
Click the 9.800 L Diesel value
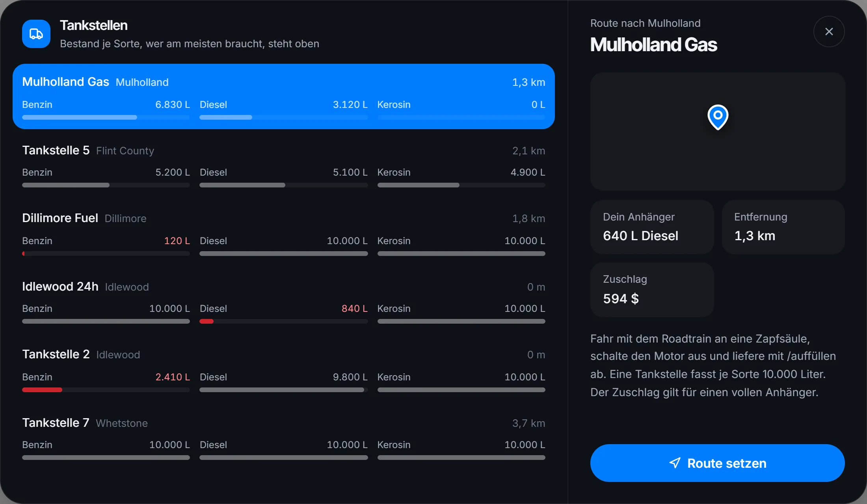point(350,377)
